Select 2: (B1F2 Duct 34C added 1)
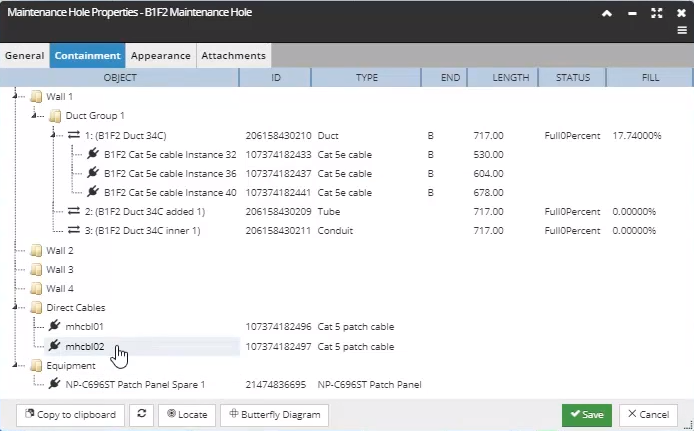The height and width of the screenshot is (431, 694). [145, 212]
